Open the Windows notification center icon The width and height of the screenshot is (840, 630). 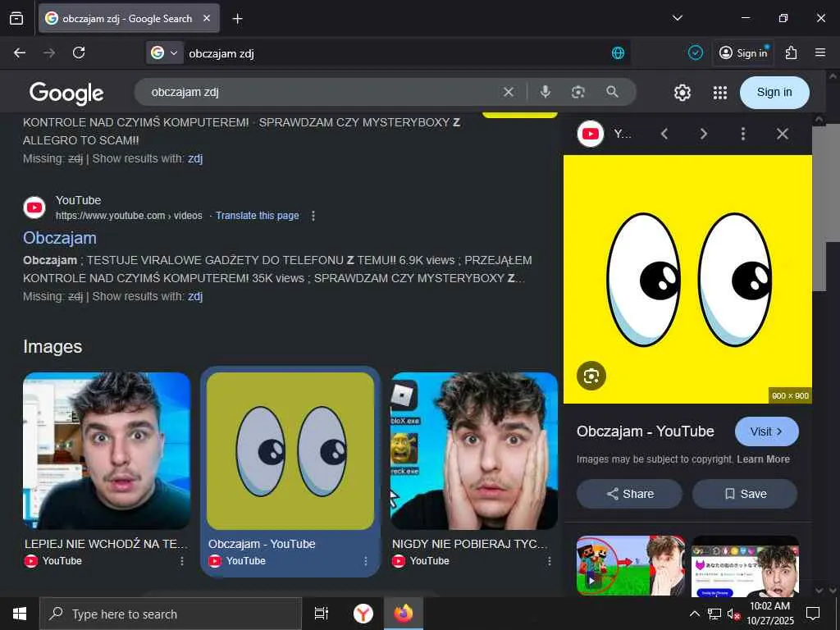pos(813,614)
